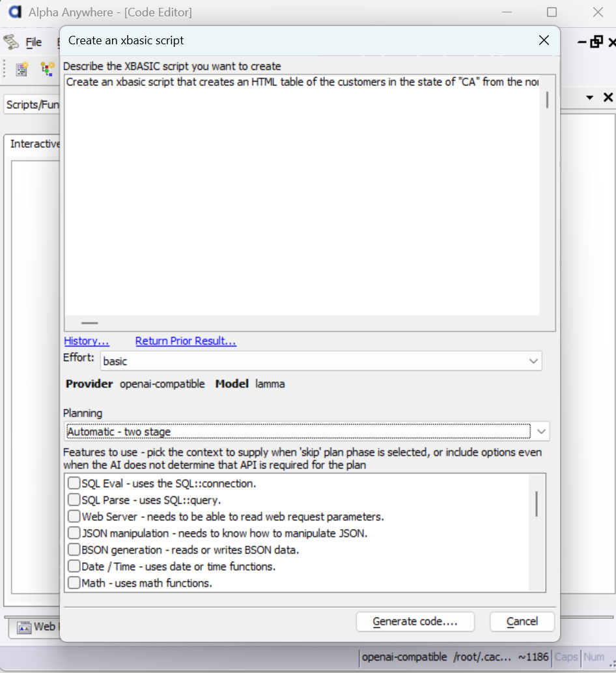Open the History link
Viewport: 616px width, 673px height.
pyautogui.click(x=87, y=341)
